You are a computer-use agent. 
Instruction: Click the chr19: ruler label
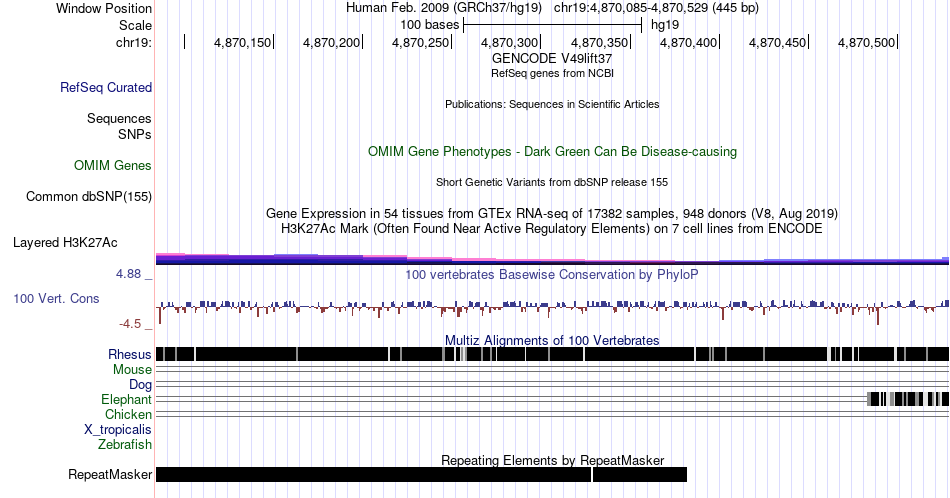(134, 42)
